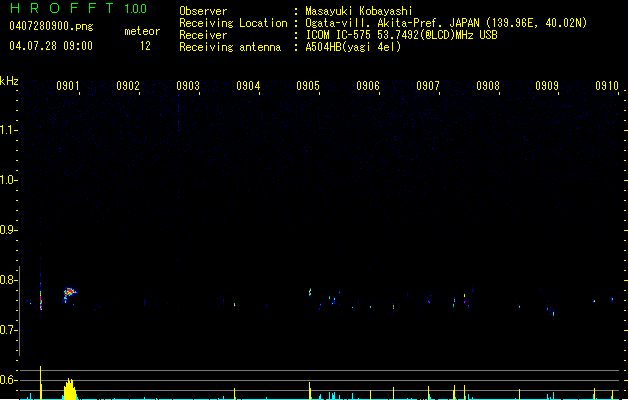629x400 pixels.
Task: Click observer name Masayuki Kobayashi
Action: pos(359,11)
